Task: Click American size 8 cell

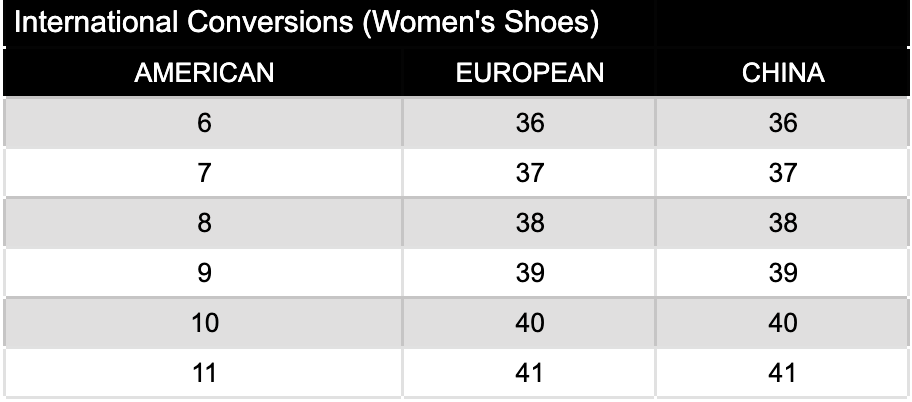Action: tap(204, 222)
